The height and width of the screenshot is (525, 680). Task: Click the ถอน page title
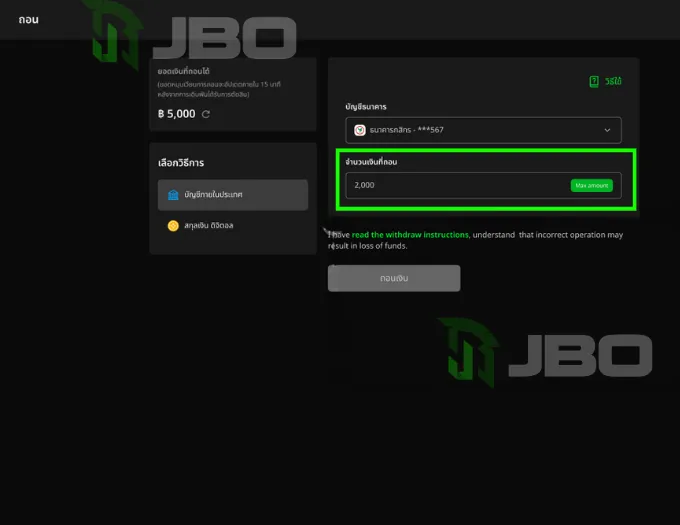pyautogui.click(x=29, y=20)
